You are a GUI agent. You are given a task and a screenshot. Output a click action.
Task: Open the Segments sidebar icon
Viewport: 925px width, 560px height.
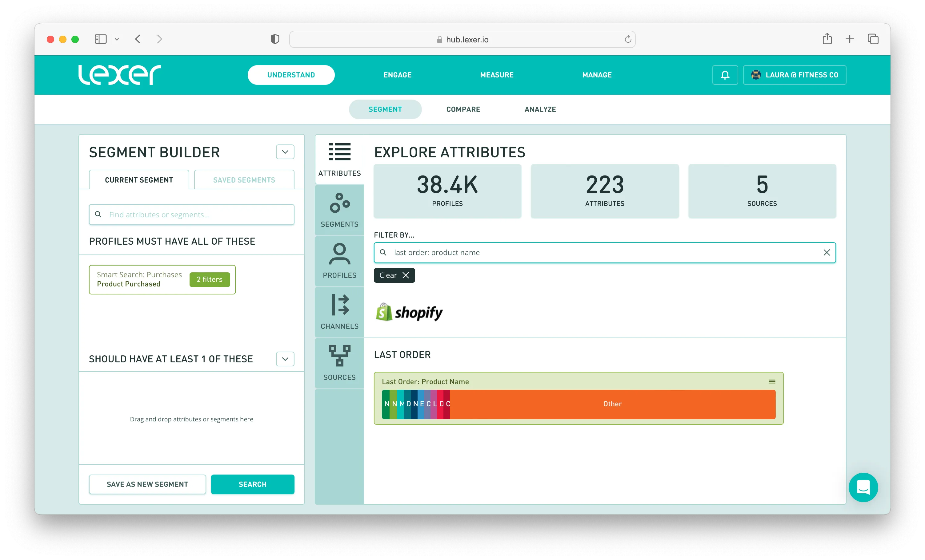point(339,210)
